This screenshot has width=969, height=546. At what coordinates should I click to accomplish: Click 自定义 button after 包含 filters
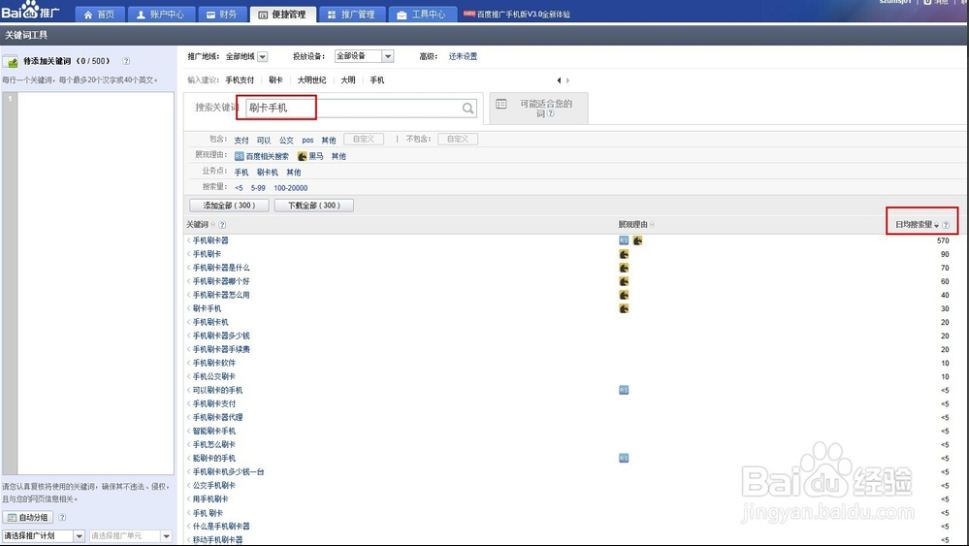coord(363,140)
